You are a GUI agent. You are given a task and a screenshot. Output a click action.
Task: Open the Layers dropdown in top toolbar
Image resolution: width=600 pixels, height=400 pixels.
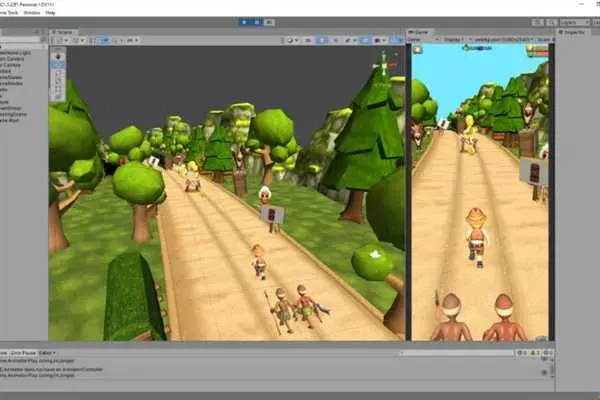pyautogui.click(x=575, y=23)
